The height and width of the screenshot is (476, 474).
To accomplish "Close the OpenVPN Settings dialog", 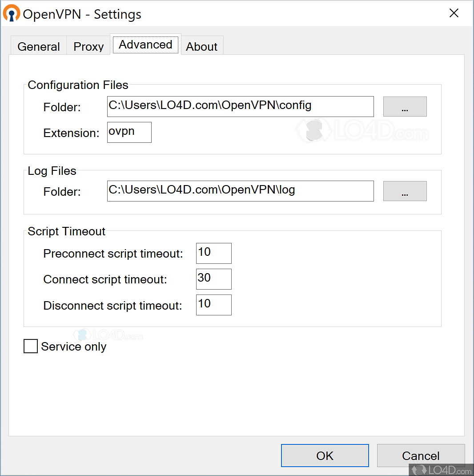I will (454, 13).
